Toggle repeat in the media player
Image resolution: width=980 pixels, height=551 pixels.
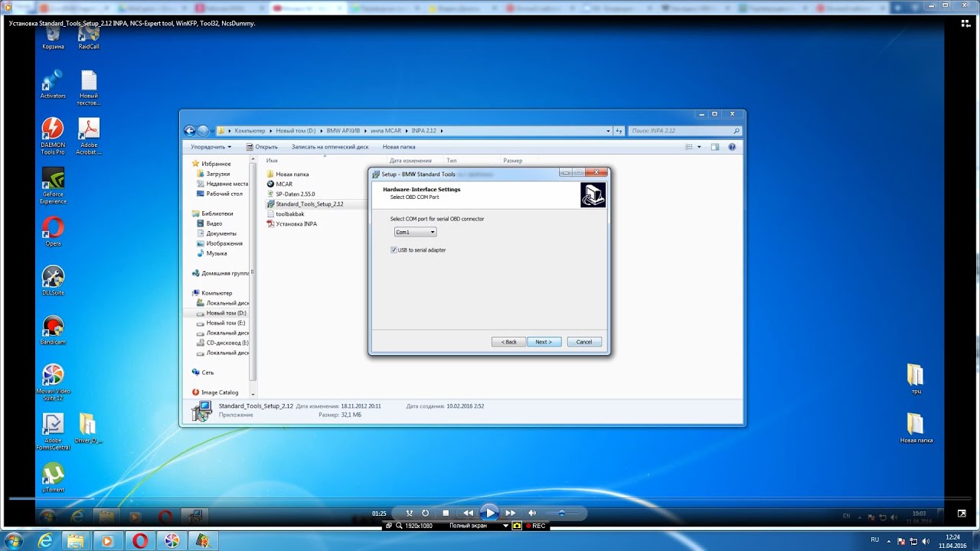(426, 513)
